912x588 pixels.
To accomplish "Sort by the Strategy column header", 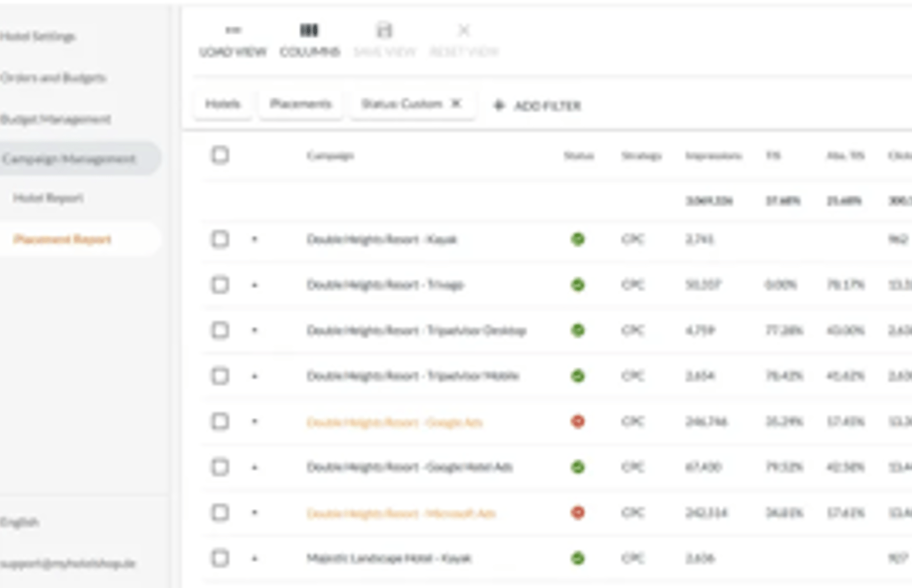I will pos(641,156).
